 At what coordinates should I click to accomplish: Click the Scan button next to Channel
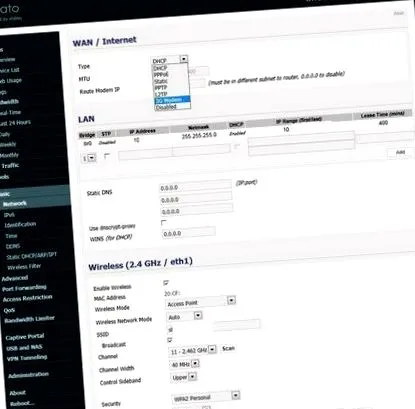(228, 348)
